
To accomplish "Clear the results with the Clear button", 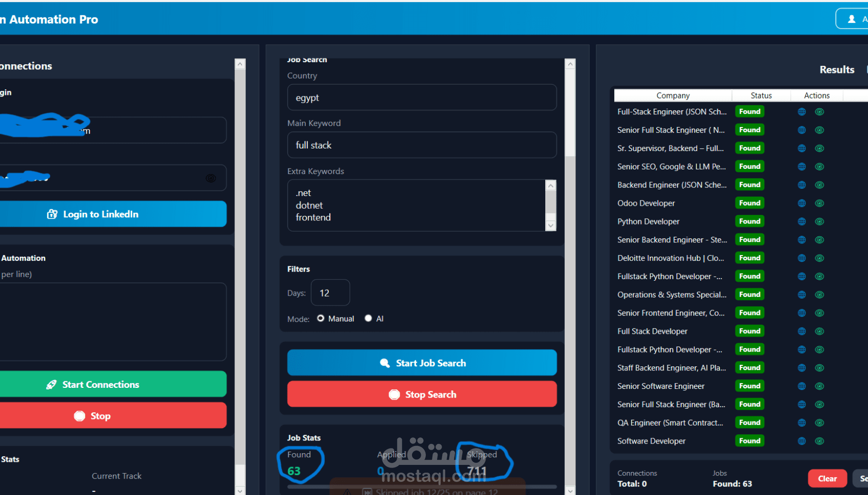I will pos(827,479).
